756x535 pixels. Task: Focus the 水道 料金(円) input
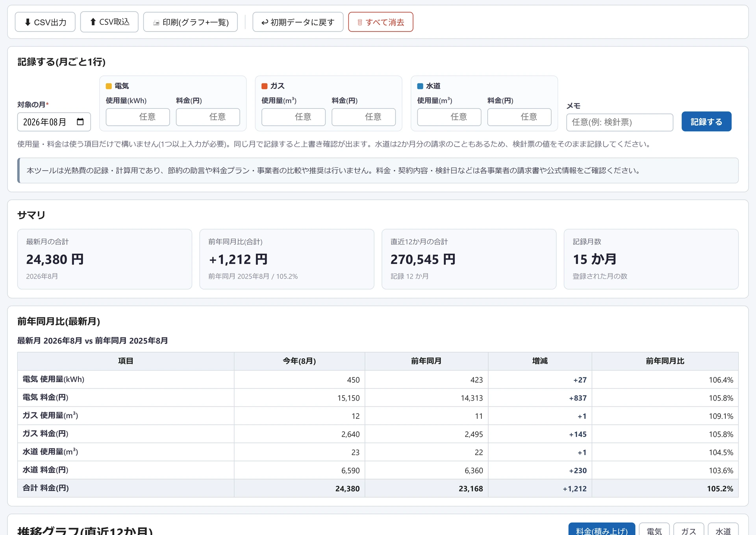click(519, 117)
